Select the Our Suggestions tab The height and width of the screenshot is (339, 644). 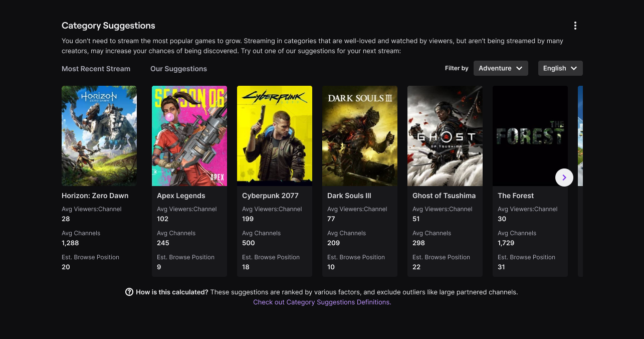(178, 69)
